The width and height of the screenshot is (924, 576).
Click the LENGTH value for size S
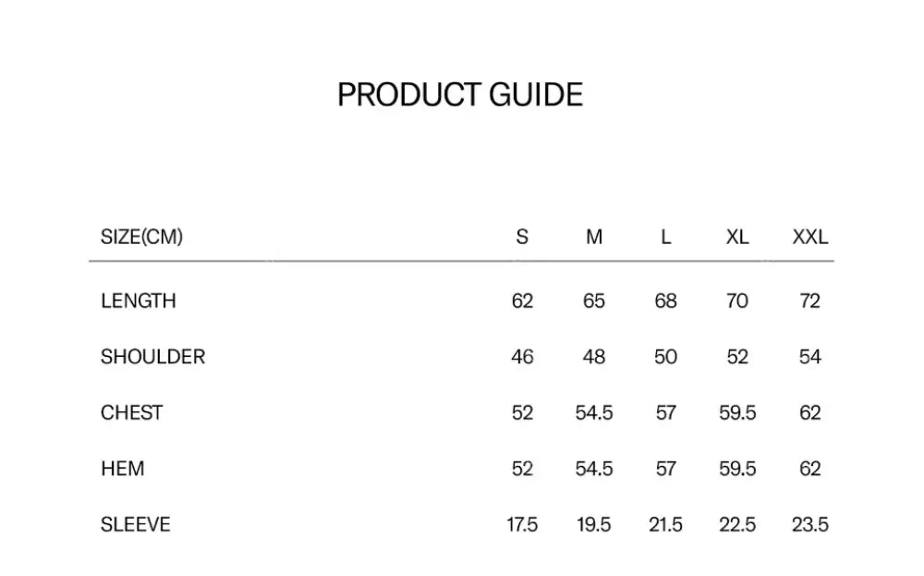(x=522, y=301)
